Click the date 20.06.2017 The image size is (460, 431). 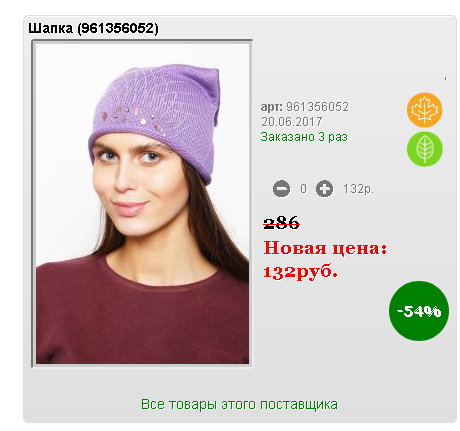(292, 122)
